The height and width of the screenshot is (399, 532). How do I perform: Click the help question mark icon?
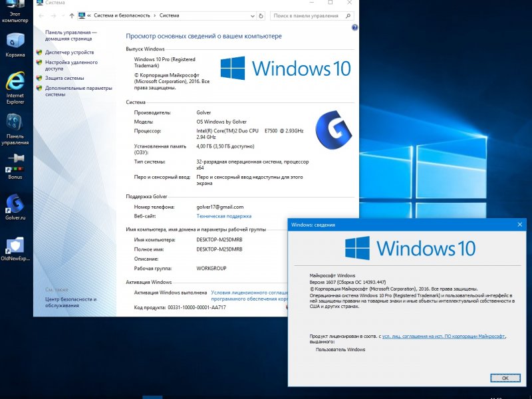[354, 27]
